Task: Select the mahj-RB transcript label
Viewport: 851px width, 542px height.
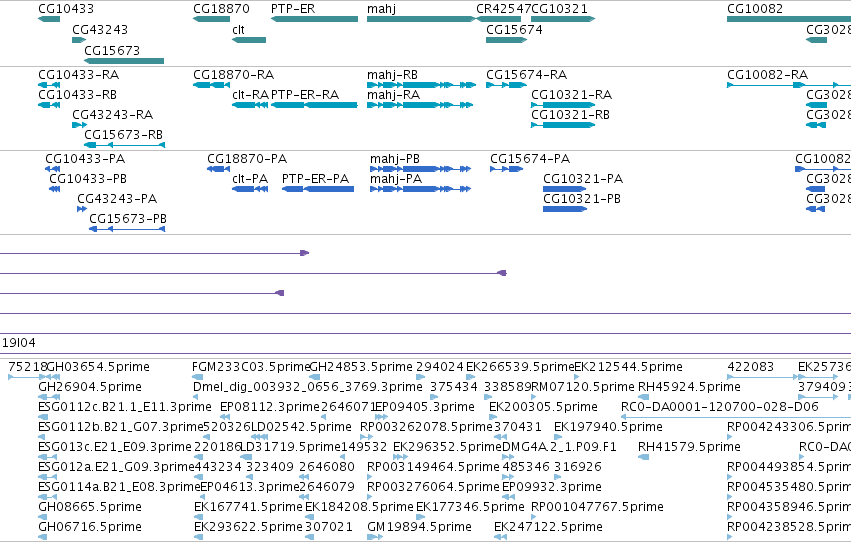Action: click(392, 74)
